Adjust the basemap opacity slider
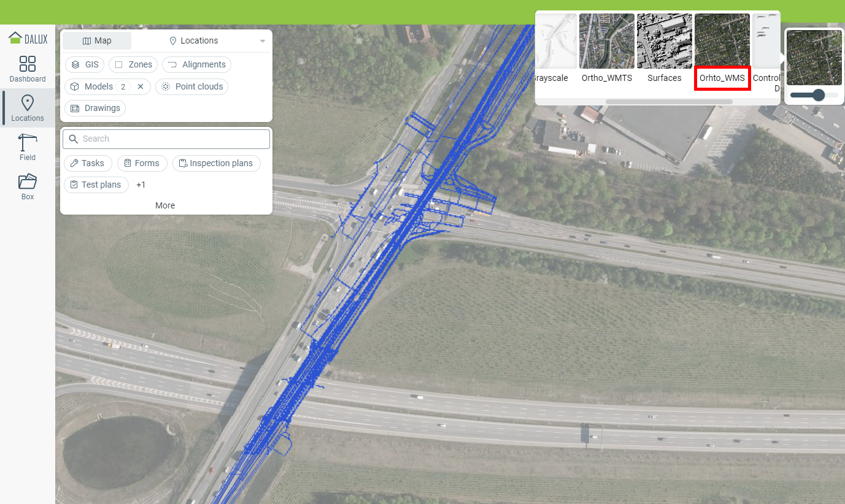Image resolution: width=845 pixels, height=504 pixels. coord(814,95)
